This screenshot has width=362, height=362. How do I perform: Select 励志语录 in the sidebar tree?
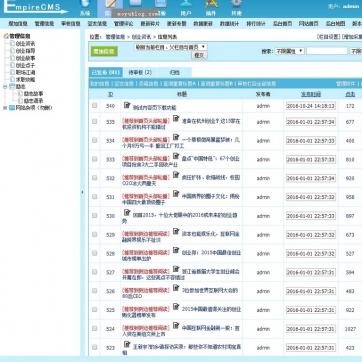(33, 101)
